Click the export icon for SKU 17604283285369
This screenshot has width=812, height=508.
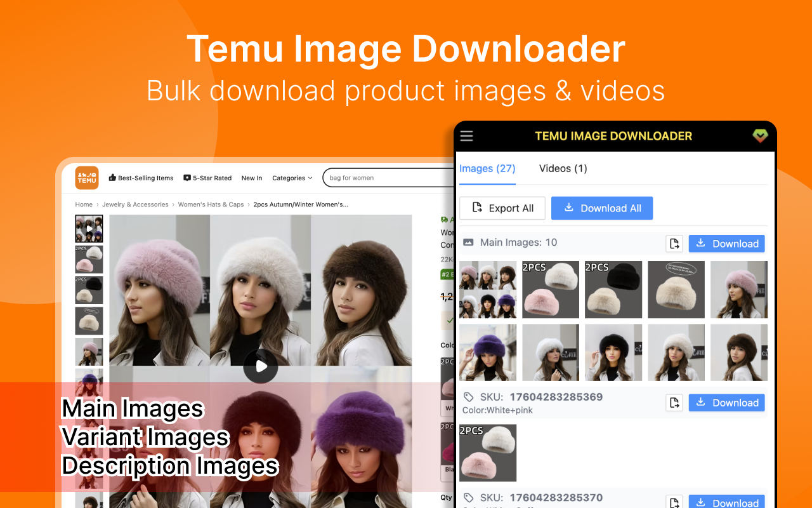pos(674,403)
